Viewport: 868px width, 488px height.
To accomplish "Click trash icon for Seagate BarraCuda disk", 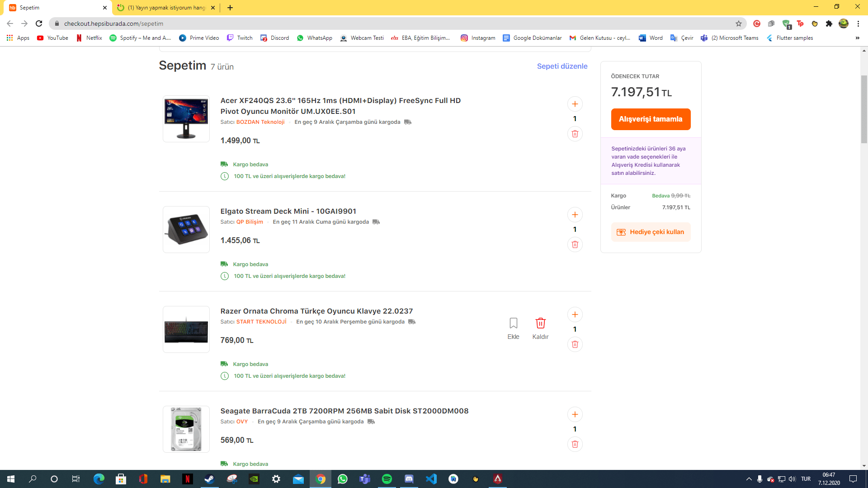I will pos(575,444).
